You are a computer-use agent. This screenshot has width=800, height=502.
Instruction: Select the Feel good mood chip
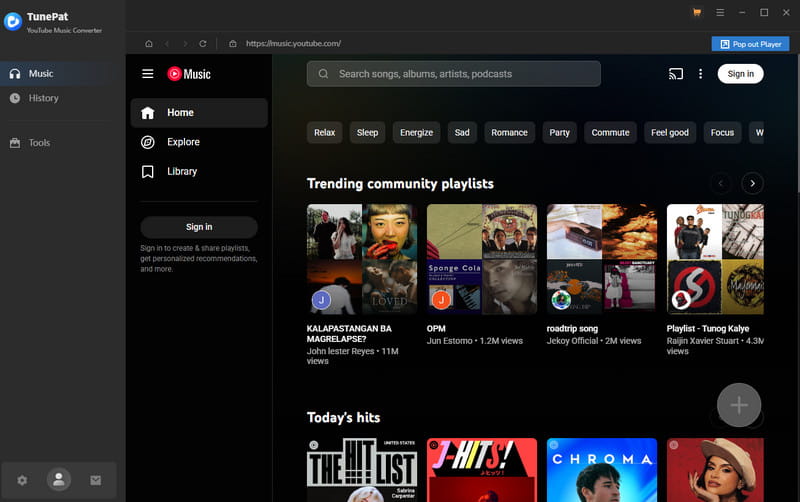669,133
